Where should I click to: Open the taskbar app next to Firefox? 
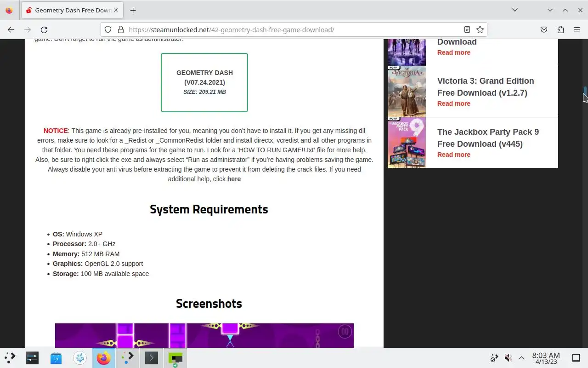point(128,358)
